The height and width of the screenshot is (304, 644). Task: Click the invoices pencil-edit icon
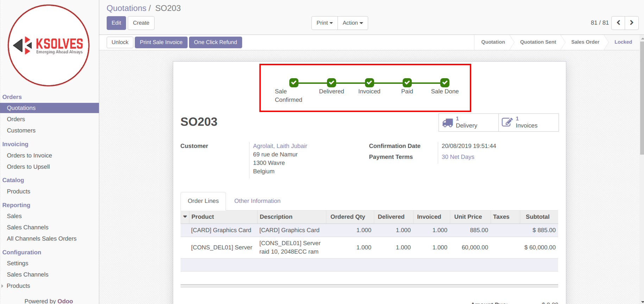tap(507, 122)
